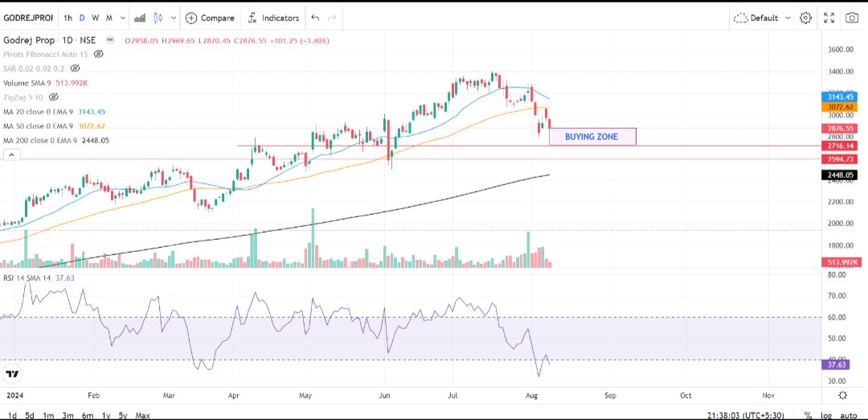Select the 1h interval
The image size is (868, 420).
(x=68, y=18)
